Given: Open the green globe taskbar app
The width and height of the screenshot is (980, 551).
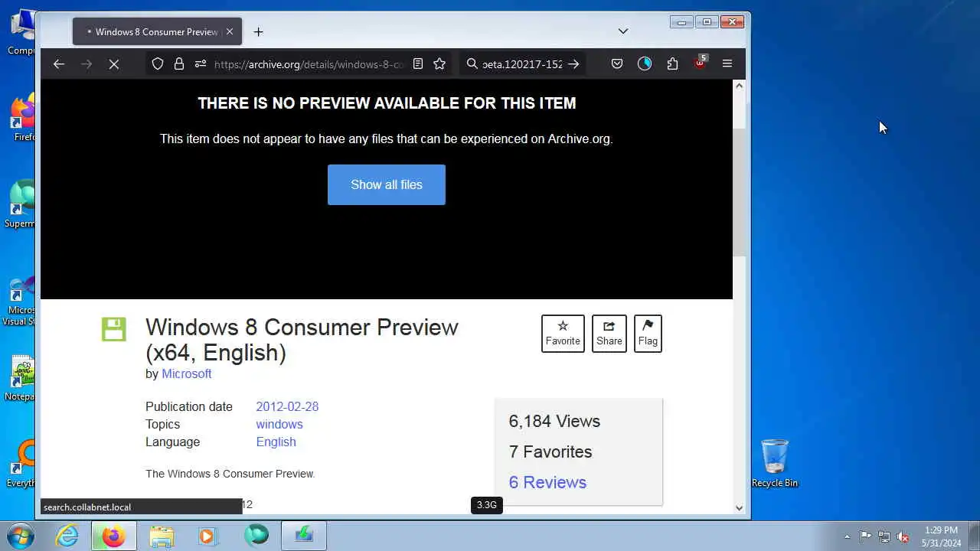Looking at the screenshot, I should pos(256,536).
